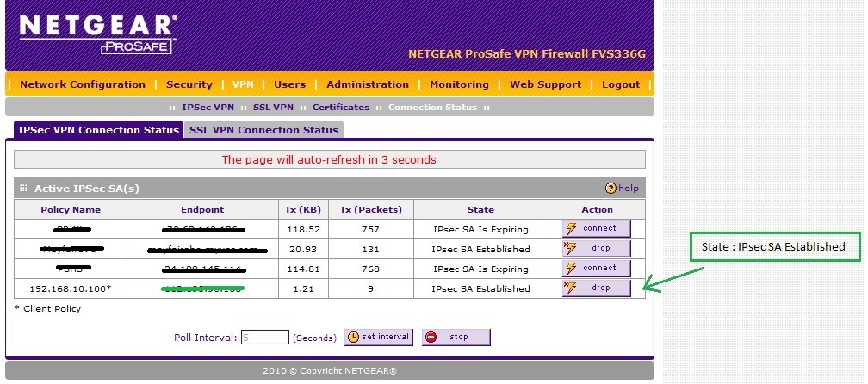Click drop for the 20.93 KB row
868x384 pixels.
coord(596,249)
